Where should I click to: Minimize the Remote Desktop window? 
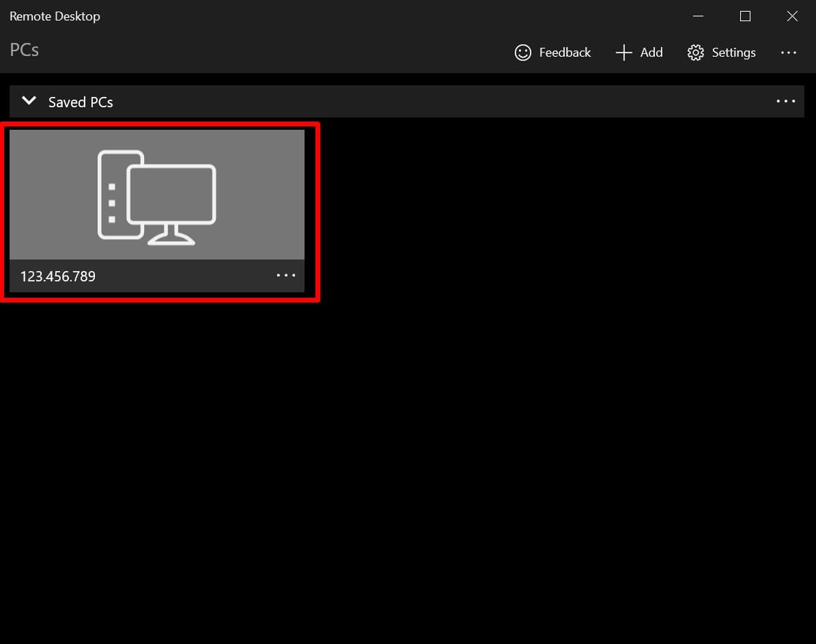coord(698,16)
